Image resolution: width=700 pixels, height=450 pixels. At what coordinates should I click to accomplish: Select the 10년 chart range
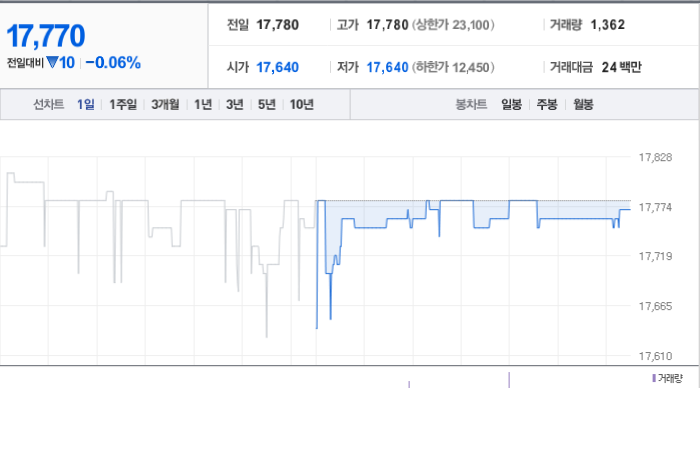coord(302,104)
